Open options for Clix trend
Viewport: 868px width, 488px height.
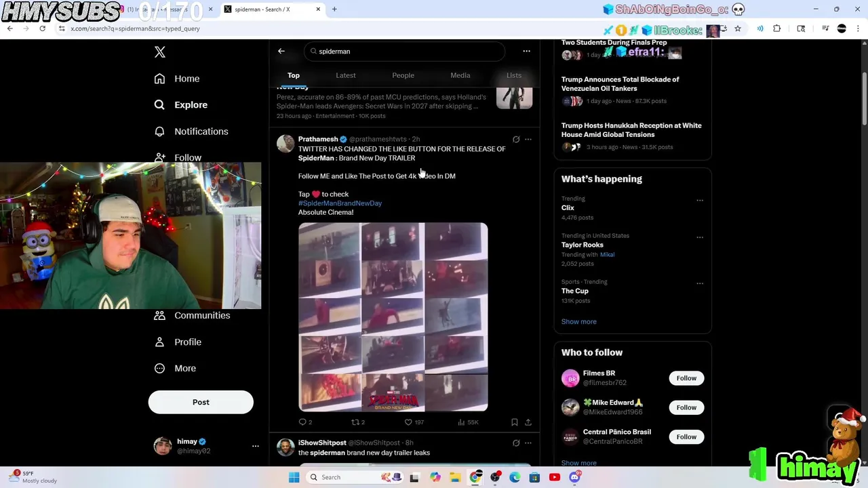700,201
